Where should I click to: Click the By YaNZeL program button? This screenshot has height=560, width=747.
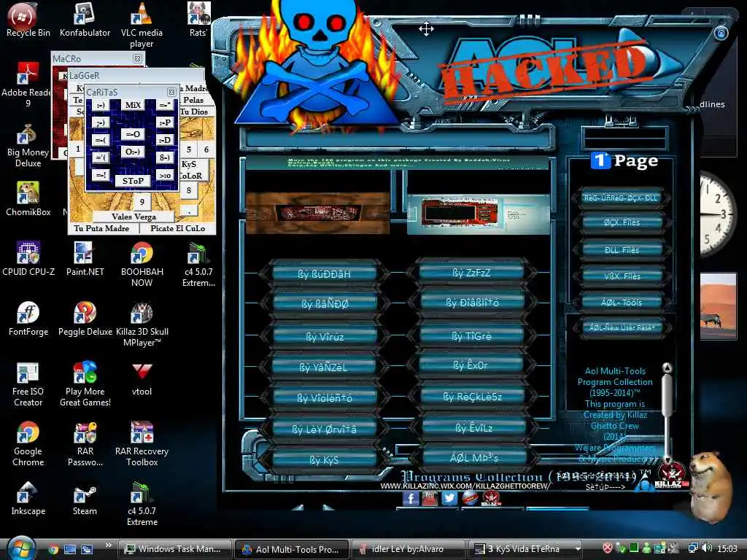point(325,367)
